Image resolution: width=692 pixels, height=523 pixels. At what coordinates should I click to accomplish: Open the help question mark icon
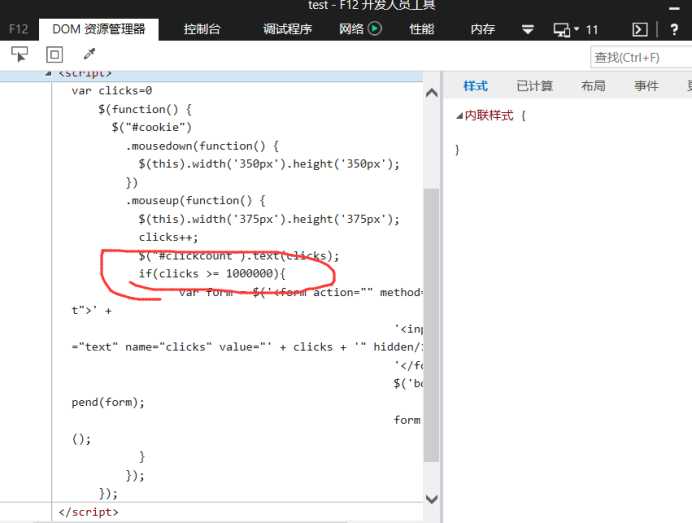tap(674, 30)
